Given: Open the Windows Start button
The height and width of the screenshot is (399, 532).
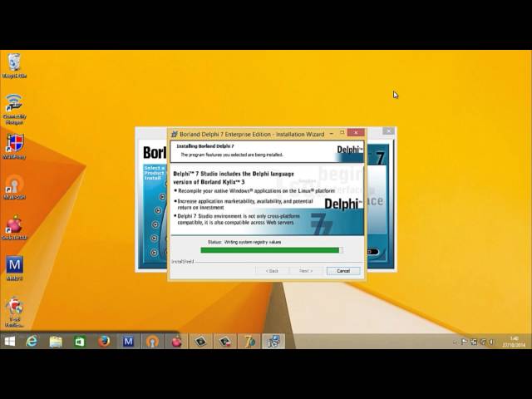Looking at the screenshot, I should pyautogui.click(x=9, y=342).
